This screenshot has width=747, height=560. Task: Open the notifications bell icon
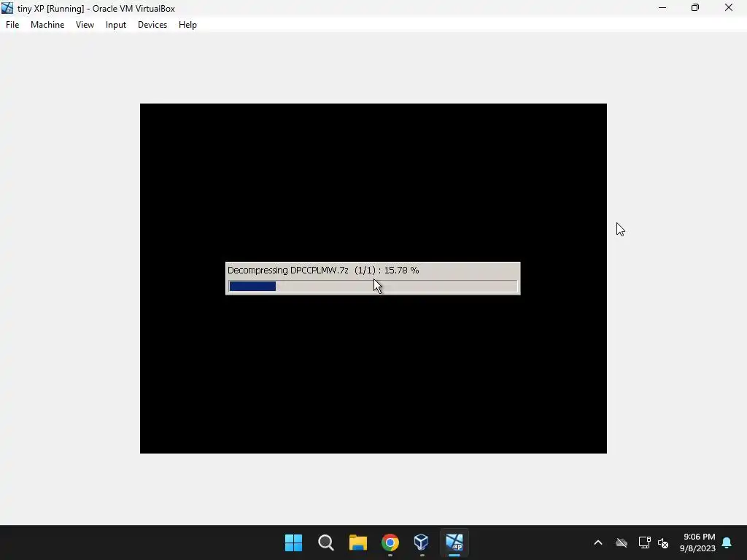[x=727, y=542]
